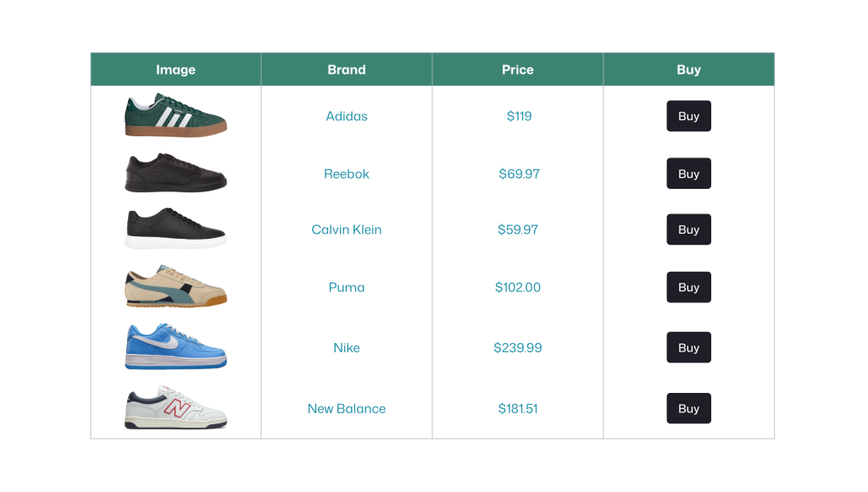Select the green Adidas sneaker image

[175, 116]
